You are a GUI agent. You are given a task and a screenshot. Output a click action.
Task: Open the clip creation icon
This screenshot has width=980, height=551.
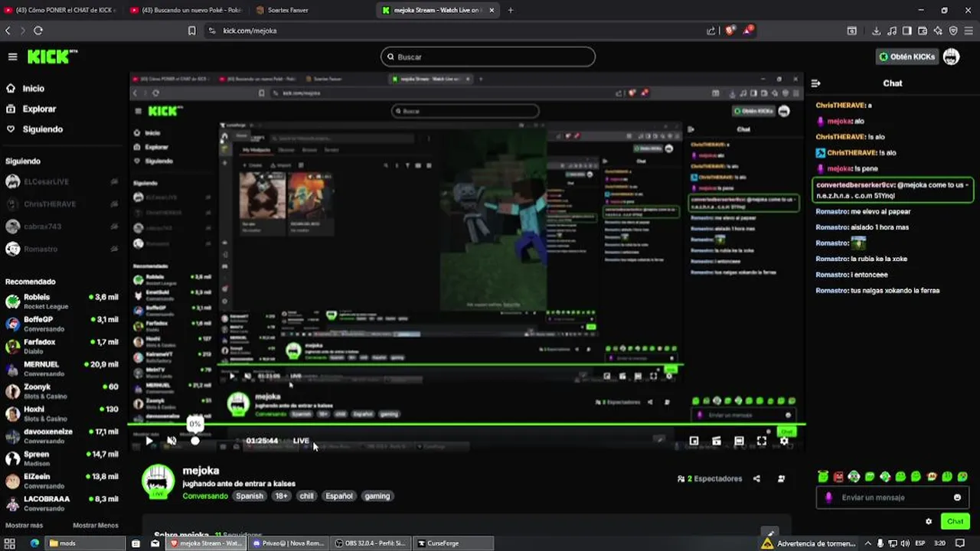[x=716, y=441]
